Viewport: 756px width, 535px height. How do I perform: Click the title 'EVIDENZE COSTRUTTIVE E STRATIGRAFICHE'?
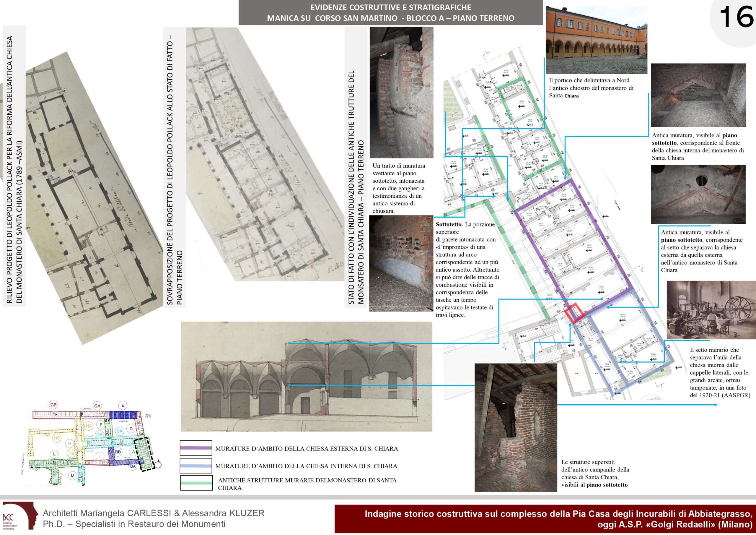tap(391, 7)
